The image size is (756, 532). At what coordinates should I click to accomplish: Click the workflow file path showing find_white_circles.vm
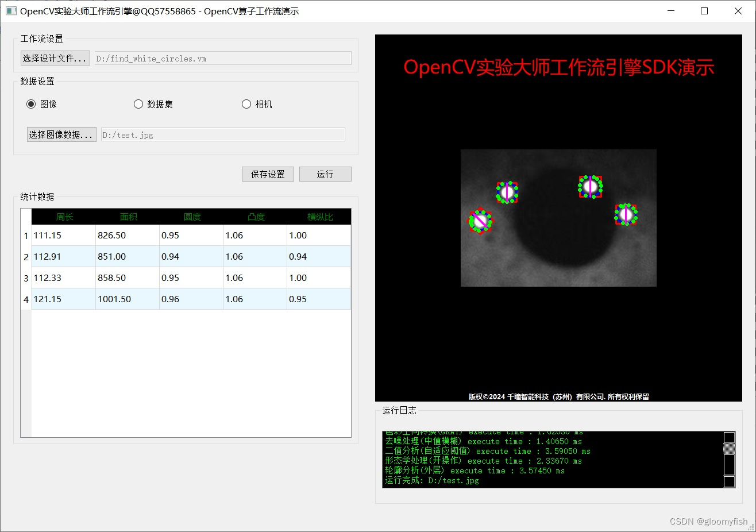223,58
